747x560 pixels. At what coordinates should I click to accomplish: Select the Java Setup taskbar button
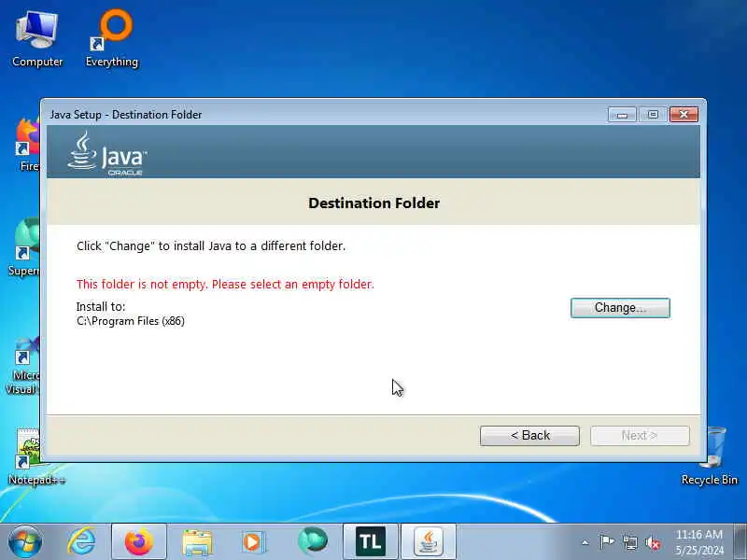click(429, 541)
